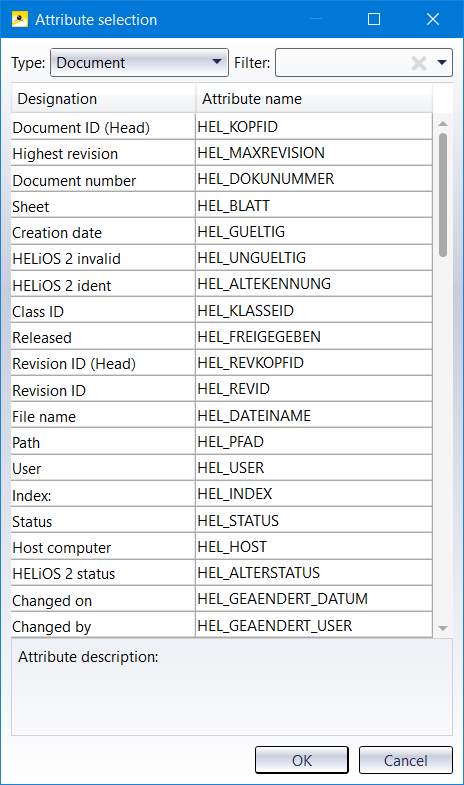Expand the Filter dropdown arrow
The width and height of the screenshot is (464, 785).
click(x=441, y=63)
